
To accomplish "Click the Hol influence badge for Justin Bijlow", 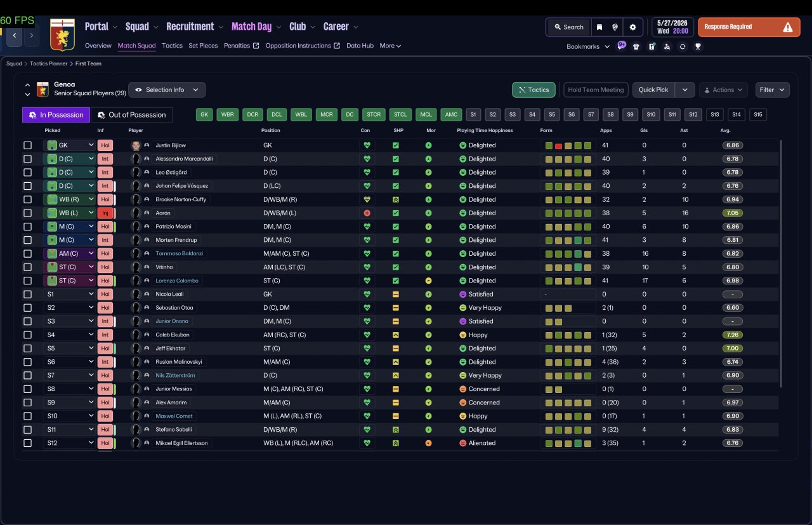I will (105, 145).
